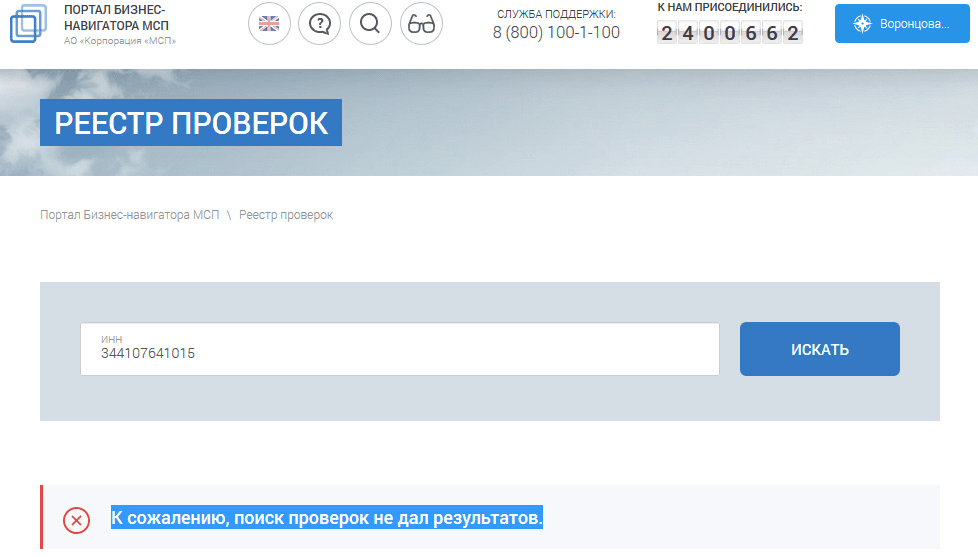The width and height of the screenshot is (978, 557).
Task: Click the highlighted no-results error message
Action: (x=326, y=518)
